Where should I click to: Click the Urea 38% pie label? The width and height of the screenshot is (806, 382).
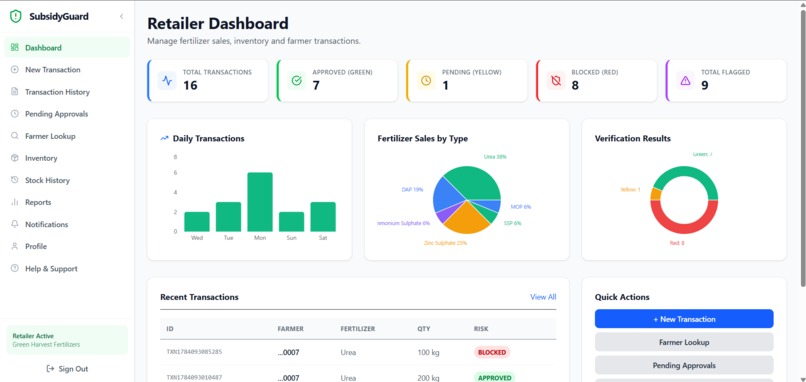click(x=496, y=157)
